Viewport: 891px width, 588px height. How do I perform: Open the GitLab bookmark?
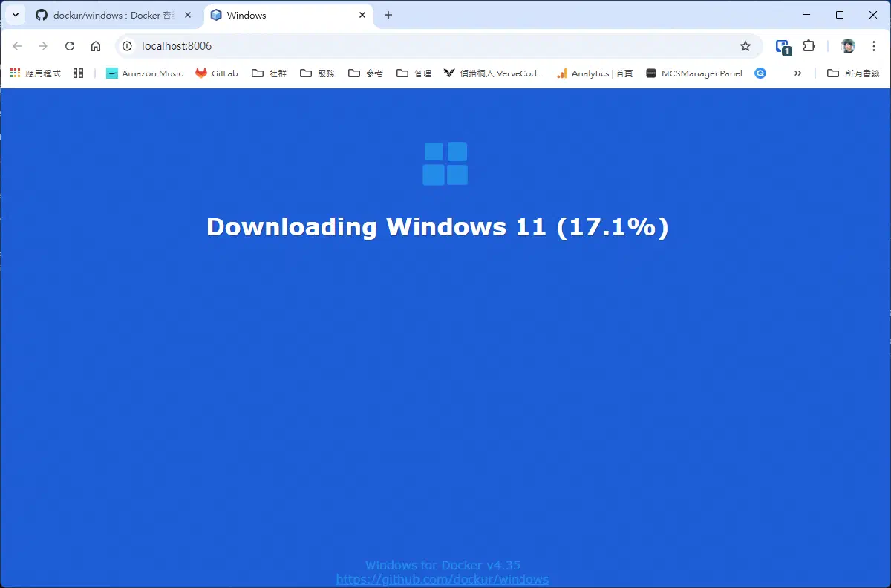point(217,73)
